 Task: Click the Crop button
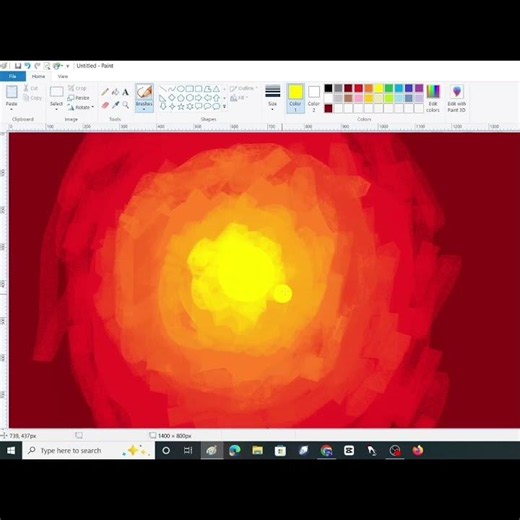pyautogui.click(x=77, y=88)
